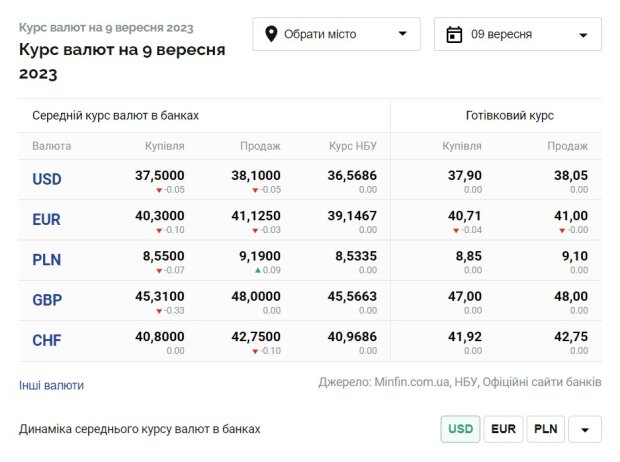Expand the 09 вересня date dropdown arrow

[583, 35]
